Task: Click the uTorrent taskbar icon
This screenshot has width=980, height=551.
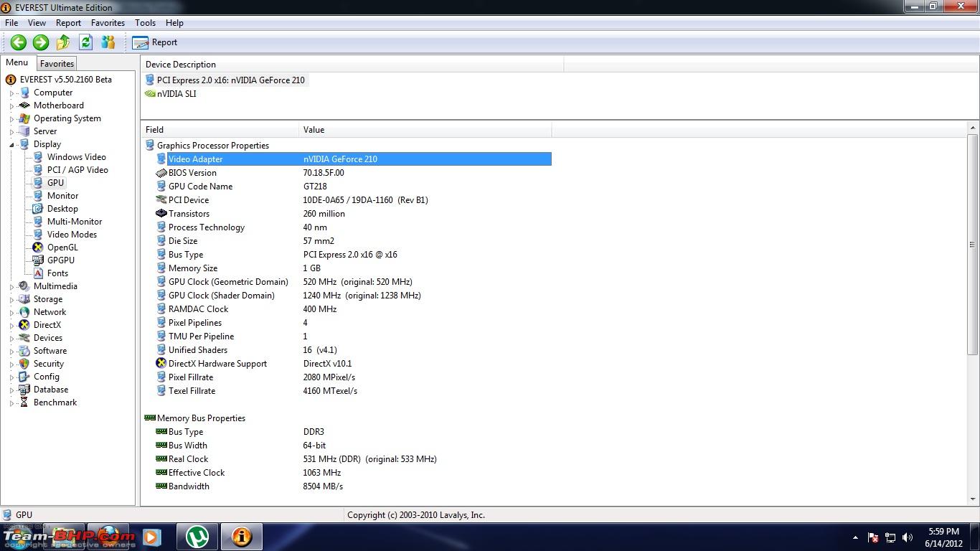Action: pyautogui.click(x=197, y=537)
